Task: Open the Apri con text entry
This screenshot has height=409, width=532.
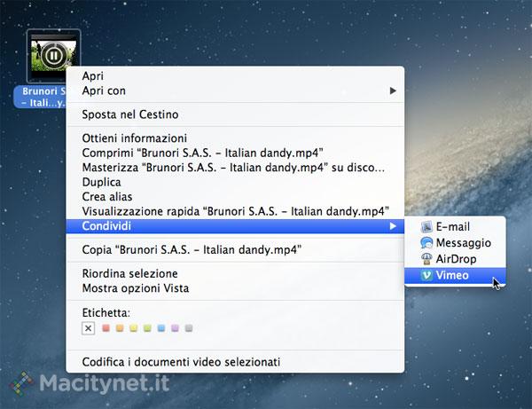Action: click(x=104, y=90)
